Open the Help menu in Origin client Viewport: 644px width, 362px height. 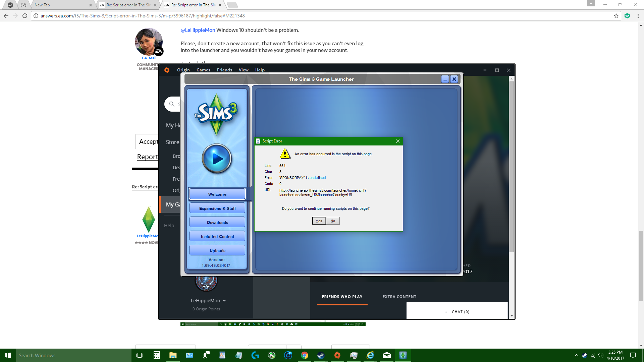(x=260, y=70)
